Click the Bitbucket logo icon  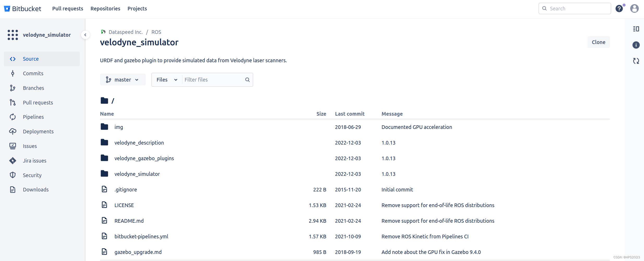7,9
